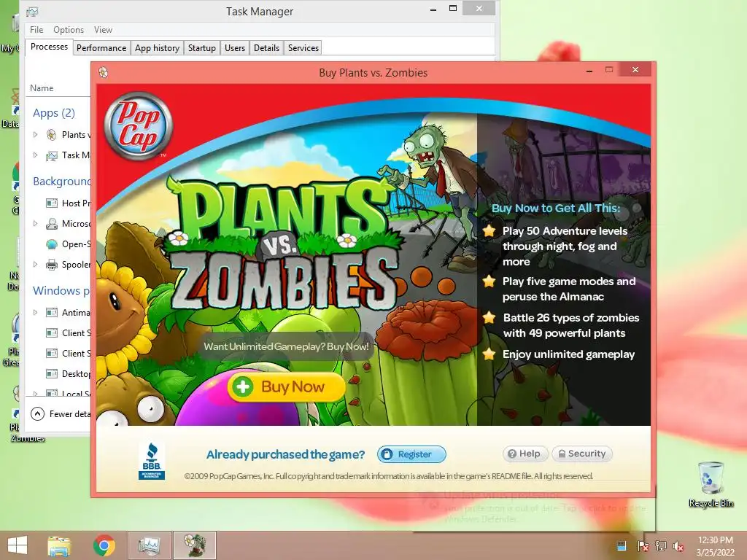This screenshot has width=747, height=560.
Task: Expand the Task Manager process row
Action: click(35, 155)
